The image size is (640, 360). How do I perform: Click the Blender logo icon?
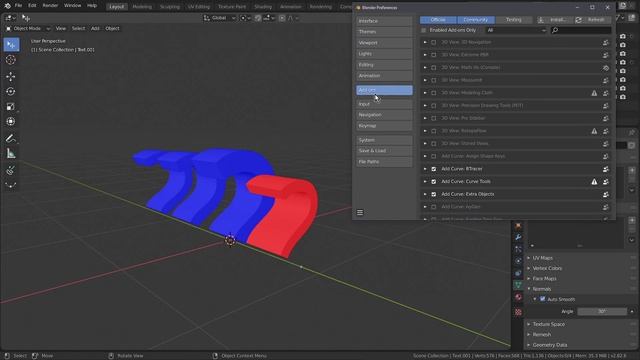(x=7, y=6)
